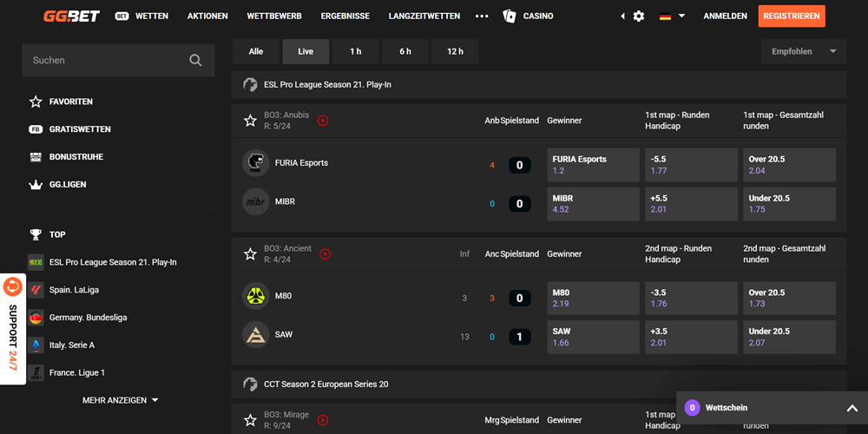The image size is (868, 434).
Task: Click the Bonustruhe chest icon
Action: pyautogui.click(x=36, y=157)
